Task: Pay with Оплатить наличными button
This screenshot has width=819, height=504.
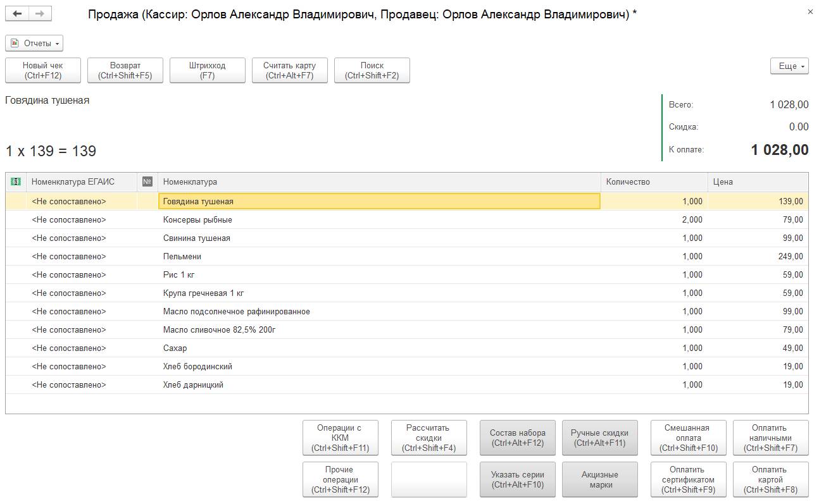Action: 771,438
